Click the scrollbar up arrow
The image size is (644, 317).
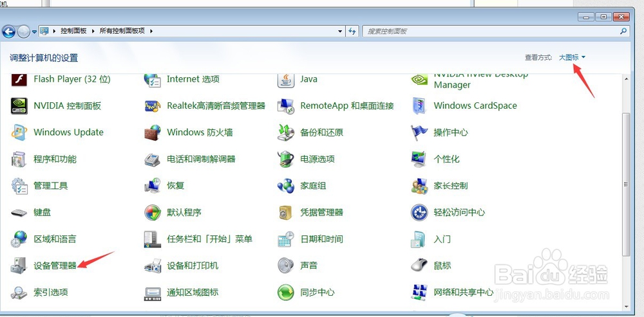(x=626, y=78)
